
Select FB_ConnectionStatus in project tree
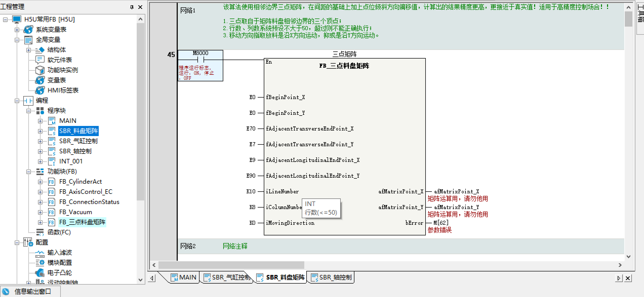coord(89,202)
